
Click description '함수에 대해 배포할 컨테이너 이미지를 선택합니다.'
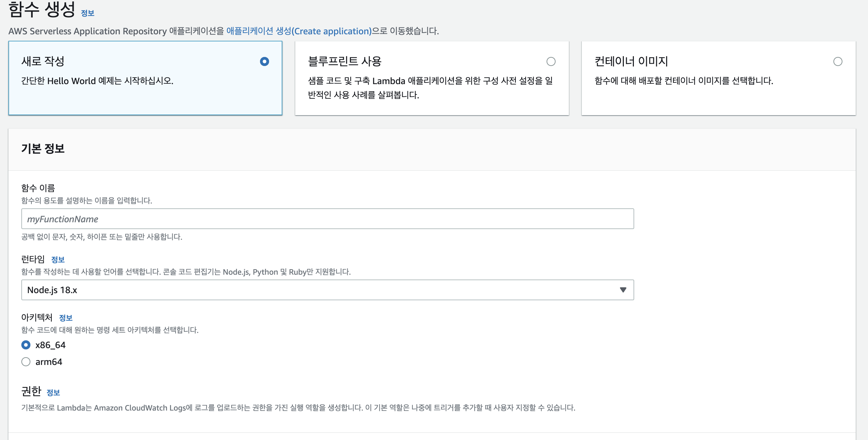pyautogui.click(x=684, y=81)
